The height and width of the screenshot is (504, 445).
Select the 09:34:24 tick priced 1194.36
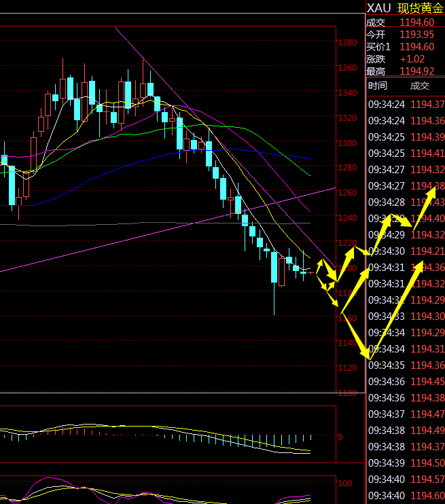406,121
